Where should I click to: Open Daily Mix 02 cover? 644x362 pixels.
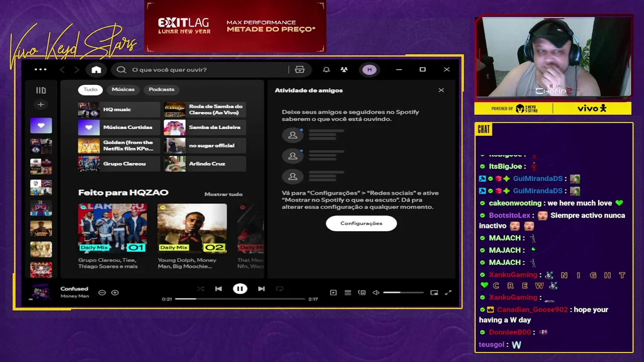[192, 228]
